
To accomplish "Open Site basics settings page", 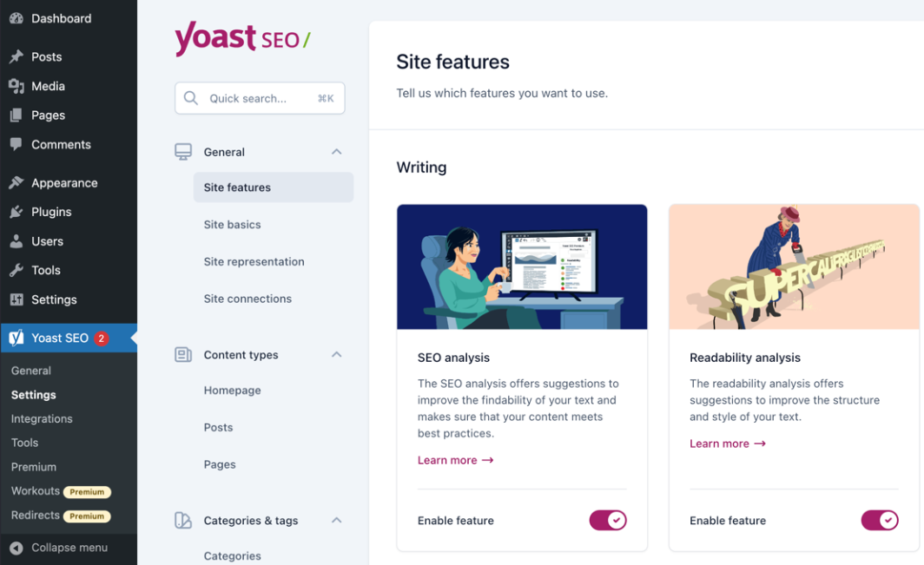I will point(232,225).
